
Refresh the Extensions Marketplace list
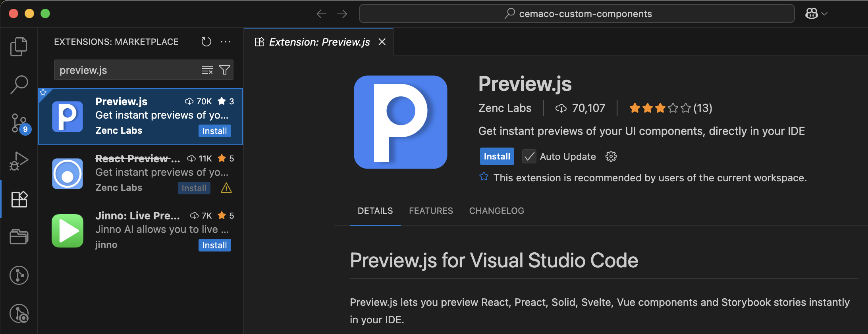pos(206,42)
